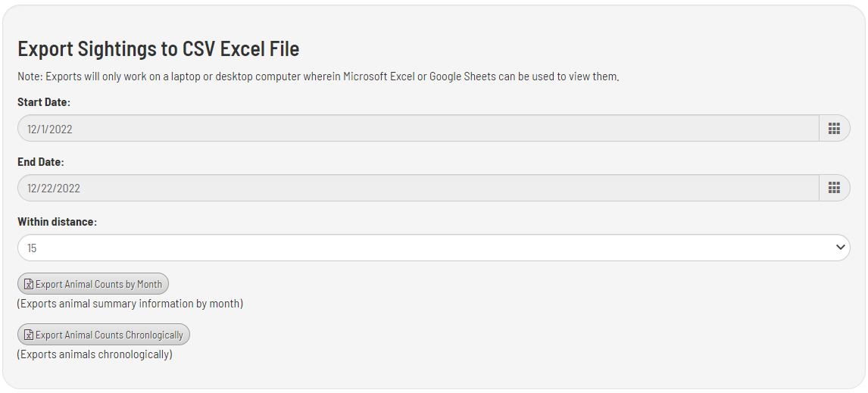Viewport: 868px width, 393px height.
Task: Open the Start Date calendar picker icon
Action: pyautogui.click(x=834, y=129)
